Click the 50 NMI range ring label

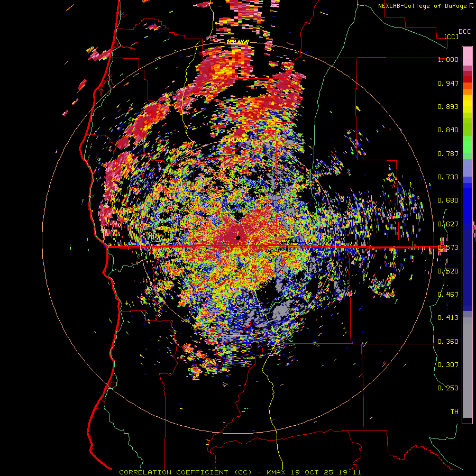pyautogui.click(x=237, y=140)
